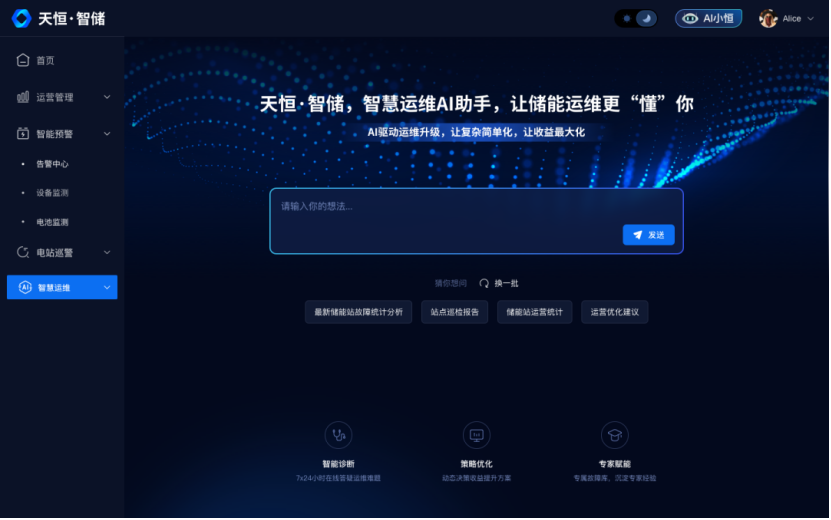The height and width of the screenshot is (520, 831).
Task: Click the 电站巡警 patrol icon
Action: click(x=23, y=252)
